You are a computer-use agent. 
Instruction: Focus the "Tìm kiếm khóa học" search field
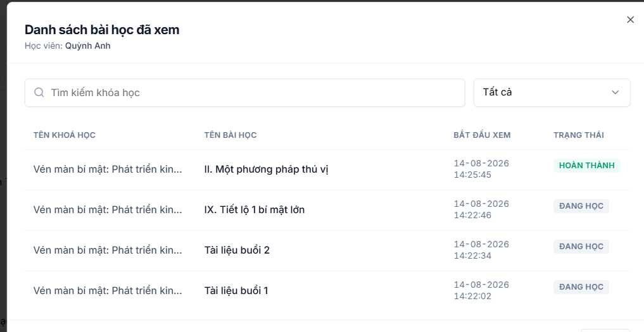click(245, 93)
